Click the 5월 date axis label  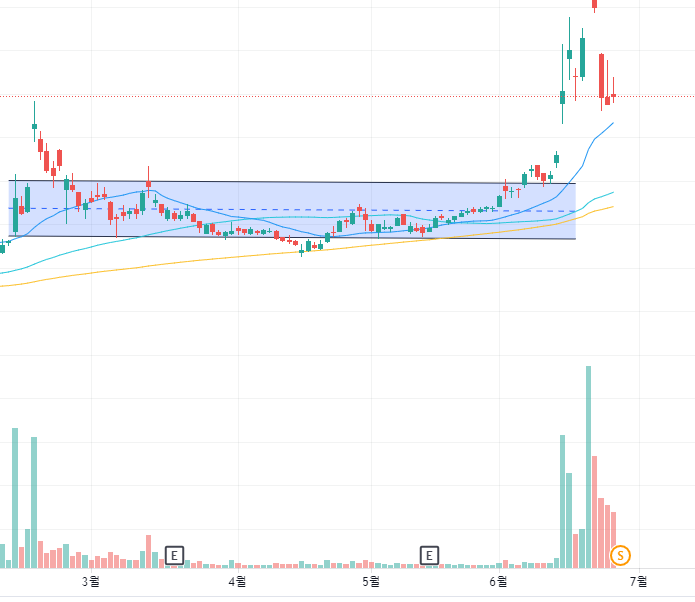[x=371, y=581]
